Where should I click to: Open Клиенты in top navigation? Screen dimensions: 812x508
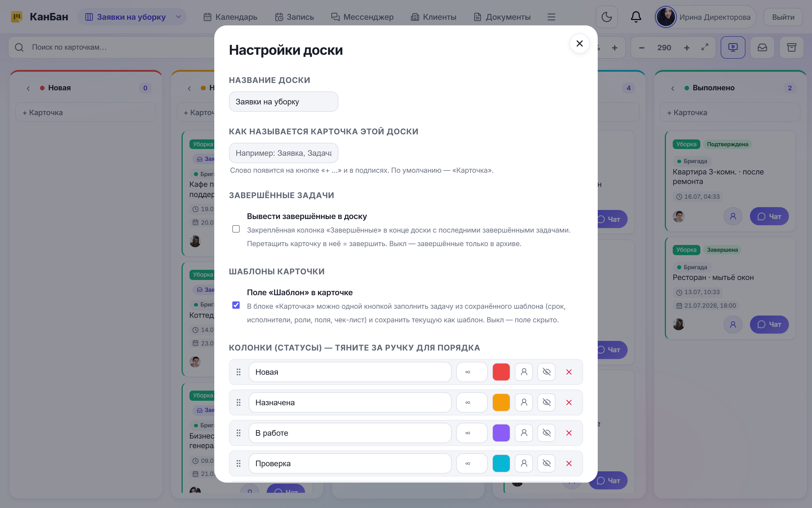point(434,17)
